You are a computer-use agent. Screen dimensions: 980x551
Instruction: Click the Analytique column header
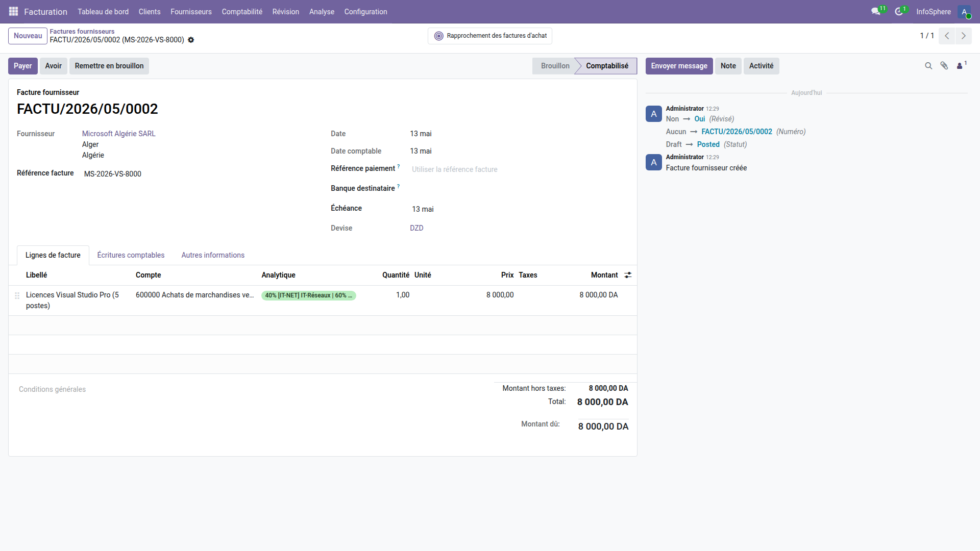(278, 275)
